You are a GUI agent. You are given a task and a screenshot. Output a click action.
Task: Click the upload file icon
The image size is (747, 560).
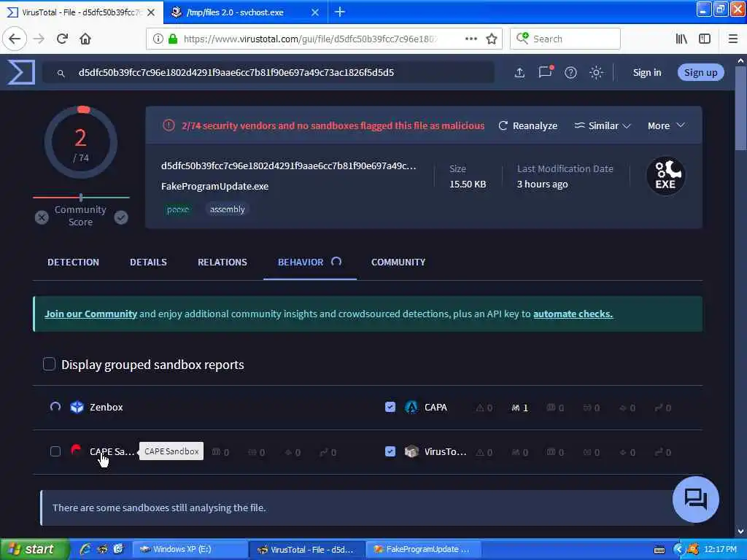pos(519,72)
